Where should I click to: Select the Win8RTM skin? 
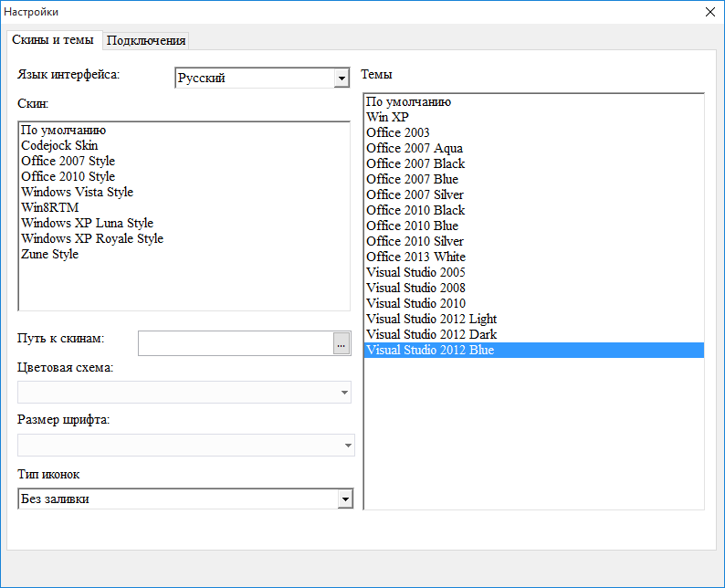point(49,207)
